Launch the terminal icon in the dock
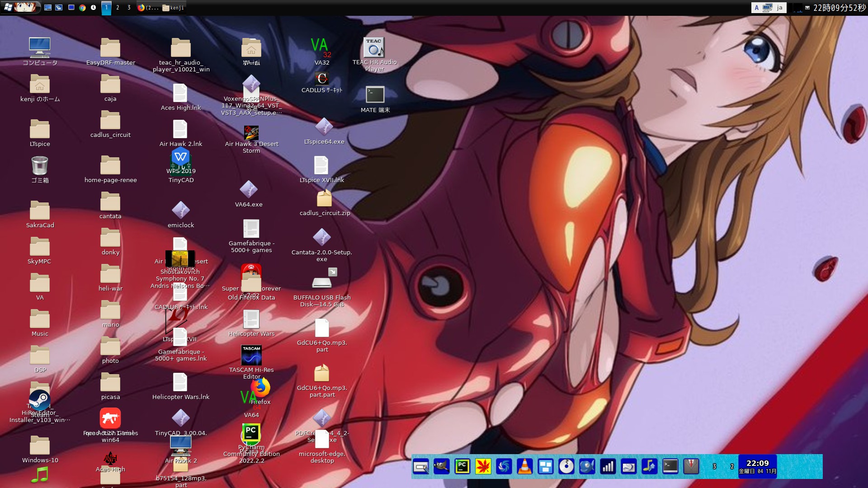Viewport: 868px width, 488px height. pyautogui.click(x=670, y=466)
